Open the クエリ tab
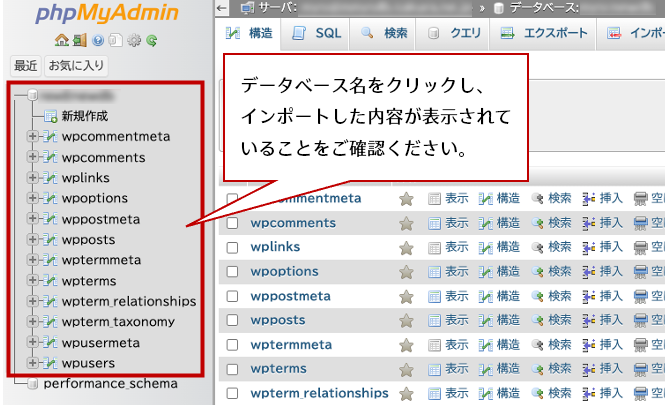Screen dimensions: 668x405 [x=454, y=33]
